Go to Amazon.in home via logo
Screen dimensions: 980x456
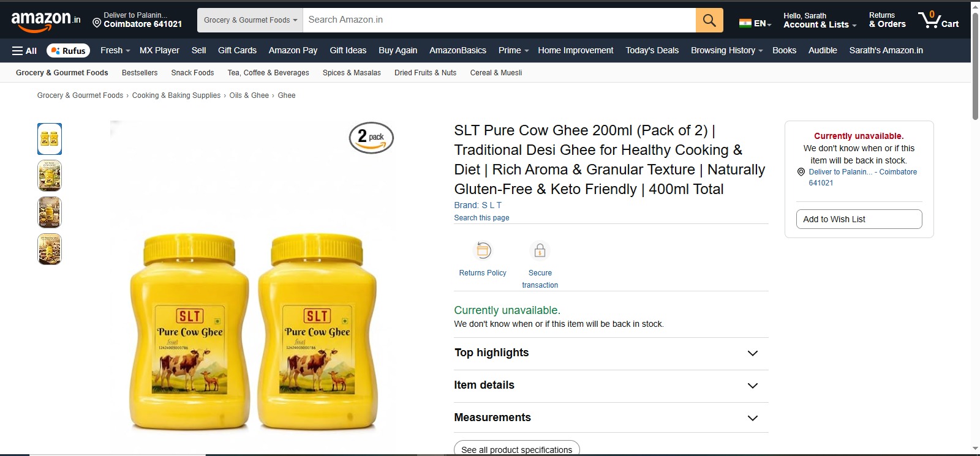click(46, 20)
